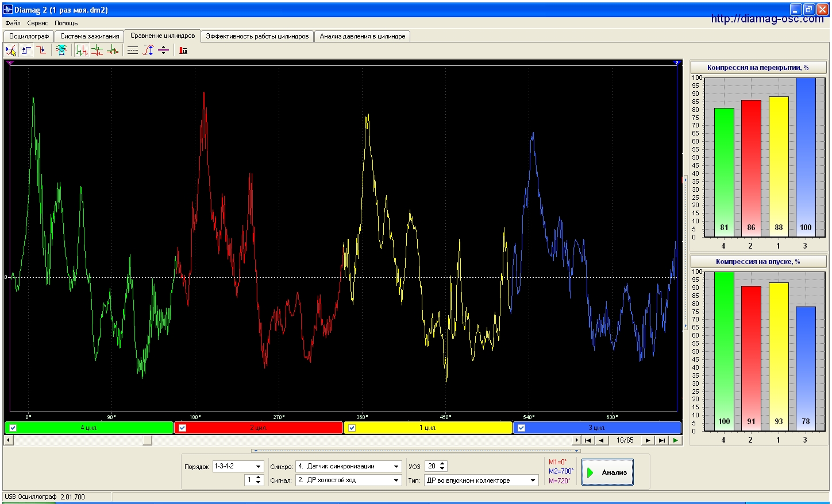Screen dimensions: 832x504
Task: Go to next frame
Action: click(648, 440)
